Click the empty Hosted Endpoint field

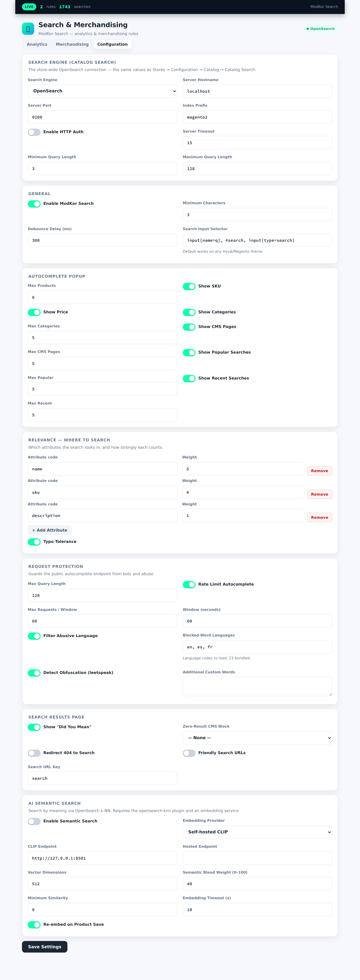(257, 858)
